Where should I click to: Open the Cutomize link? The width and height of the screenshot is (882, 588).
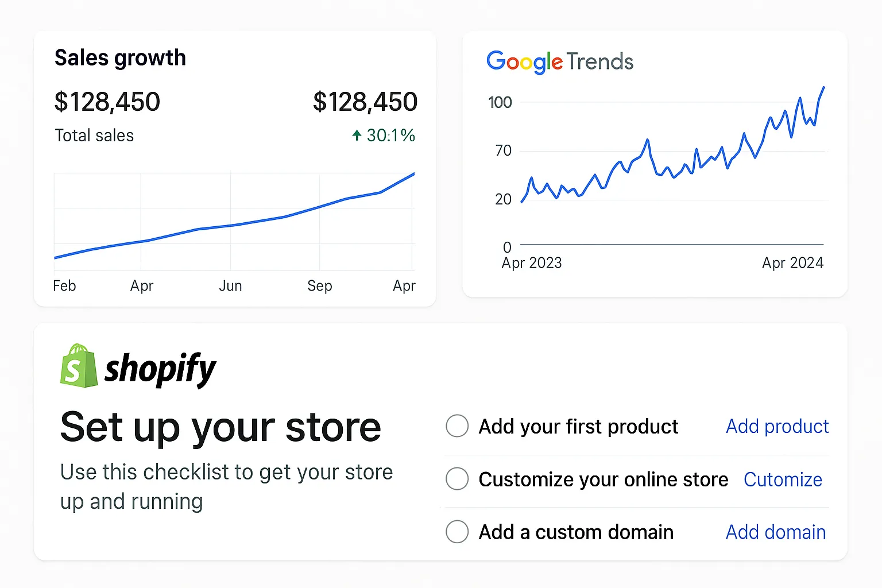point(783,479)
